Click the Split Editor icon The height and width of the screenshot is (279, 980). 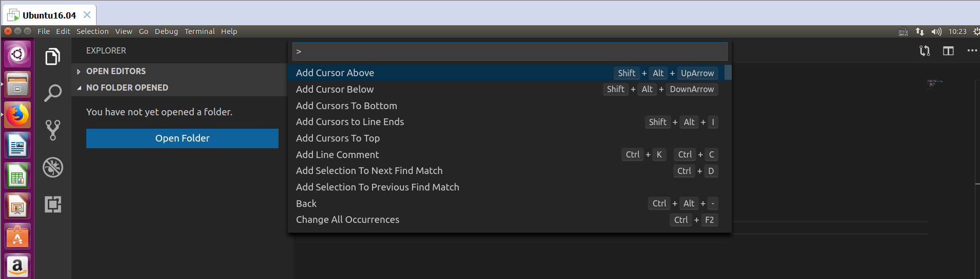[948, 50]
